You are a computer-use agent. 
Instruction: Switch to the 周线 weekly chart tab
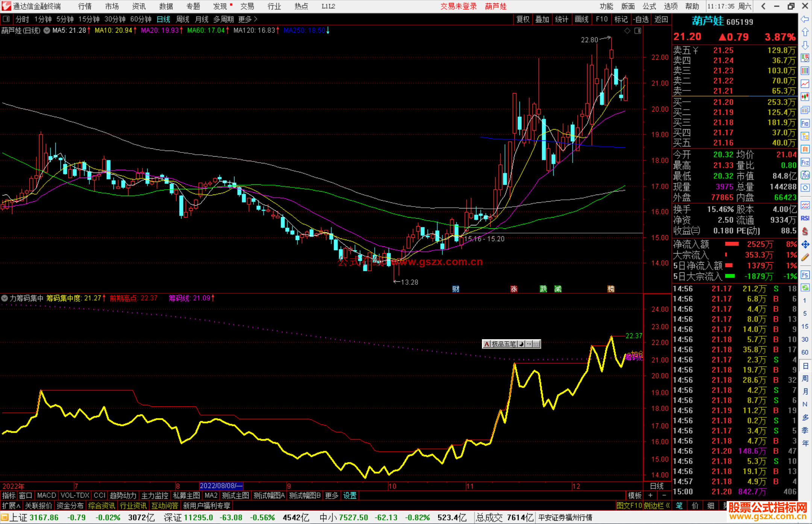(182, 19)
